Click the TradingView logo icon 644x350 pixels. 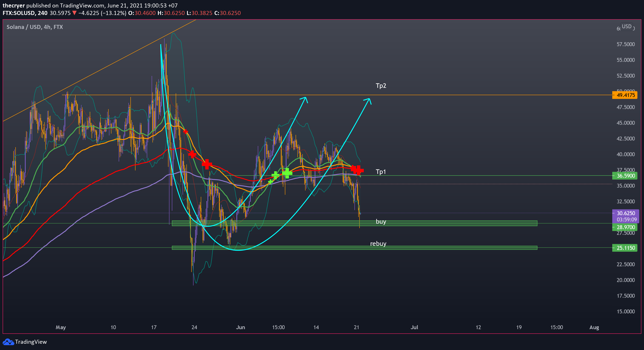click(8, 342)
